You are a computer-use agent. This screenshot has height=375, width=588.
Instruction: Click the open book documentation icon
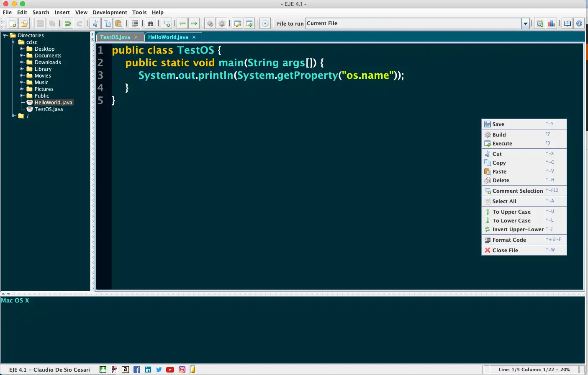(x=567, y=24)
